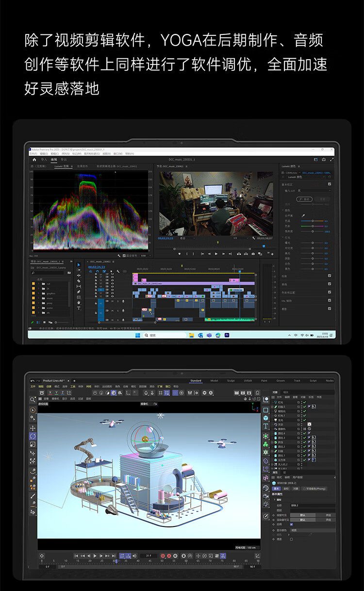
Task: Click the Text spline T icon in Cinema 4D
Action: 266,426
